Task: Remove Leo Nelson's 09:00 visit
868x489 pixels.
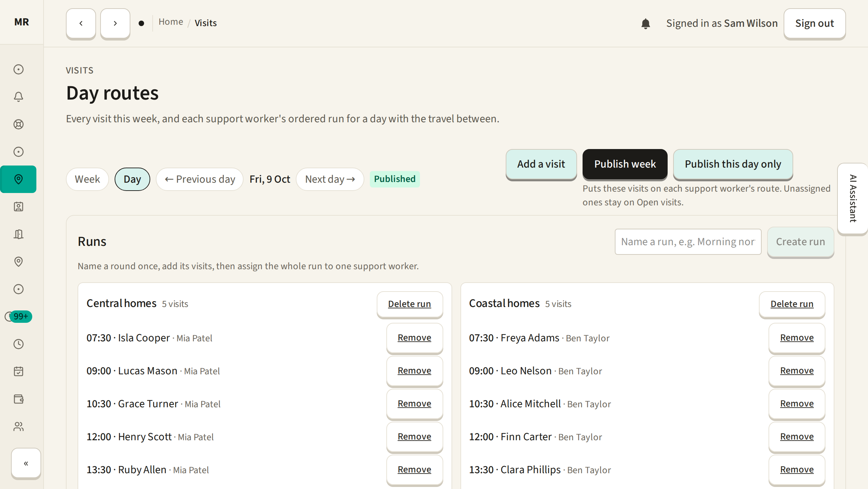Action: pyautogui.click(x=797, y=371)
